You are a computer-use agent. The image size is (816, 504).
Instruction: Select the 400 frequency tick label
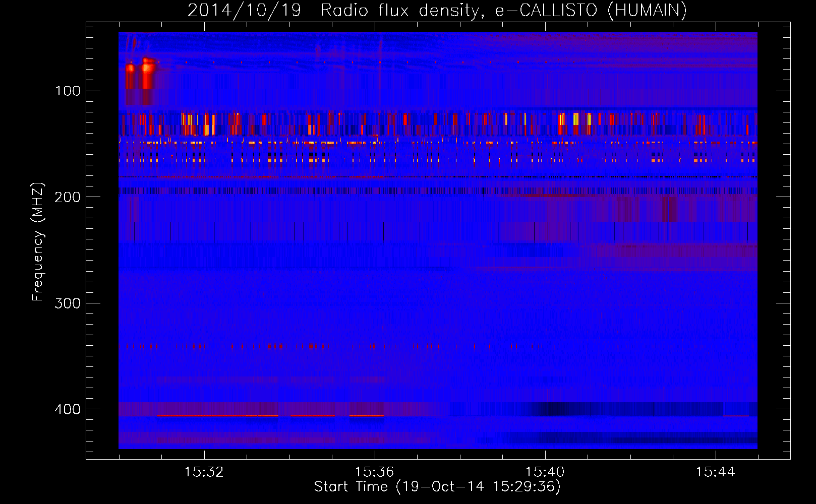point(68,409)
